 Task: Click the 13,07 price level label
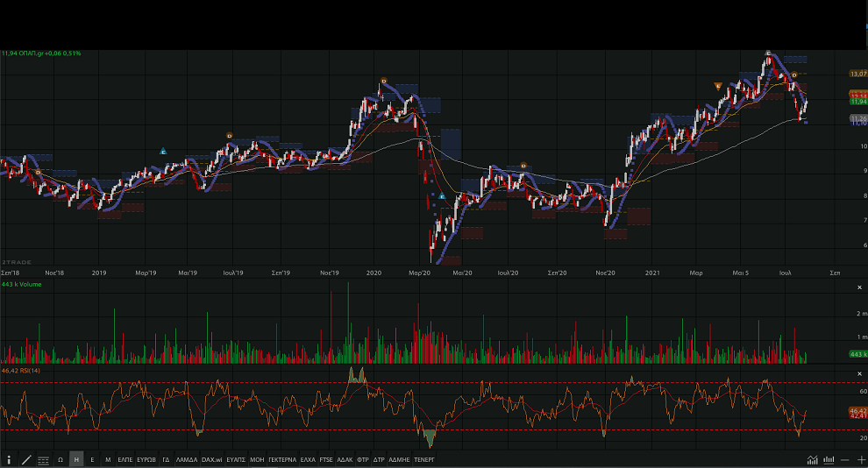pyautogui.click(x=857, y=74)
